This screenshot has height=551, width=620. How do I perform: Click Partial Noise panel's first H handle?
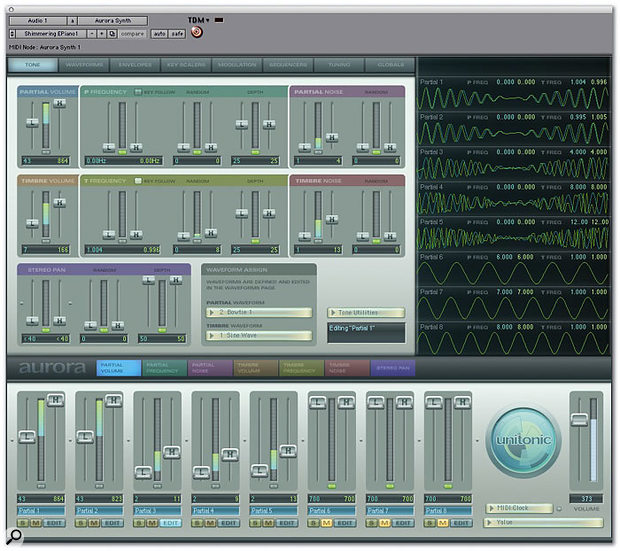332,138
